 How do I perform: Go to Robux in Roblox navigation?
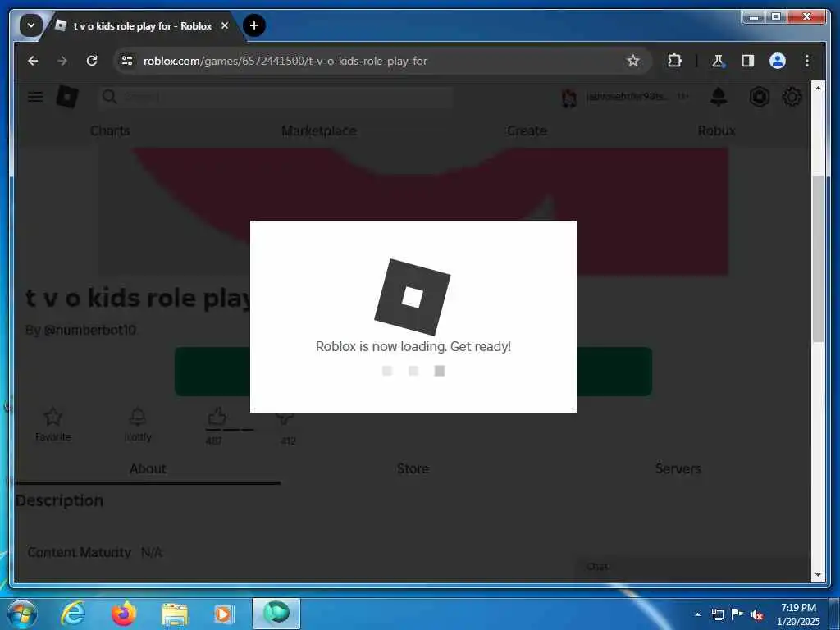pyautogui.click(x=717, y=130)
